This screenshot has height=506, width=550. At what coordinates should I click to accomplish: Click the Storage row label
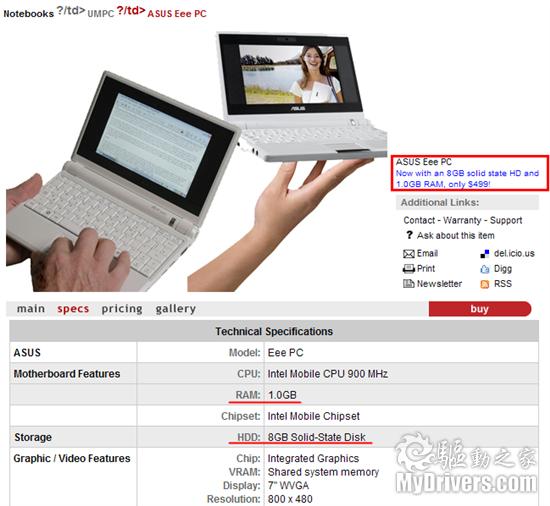click(x=33, y=437)
